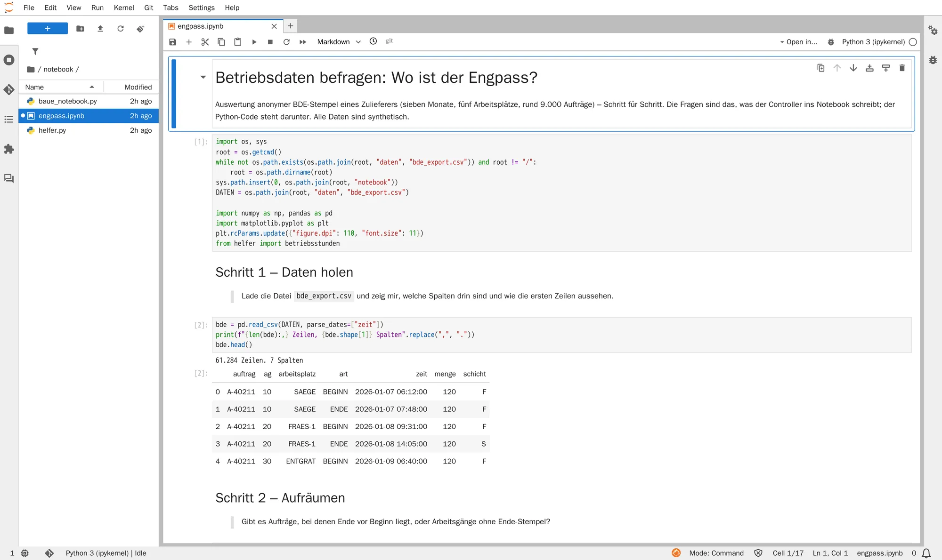Open the View menu

point(74,8)
